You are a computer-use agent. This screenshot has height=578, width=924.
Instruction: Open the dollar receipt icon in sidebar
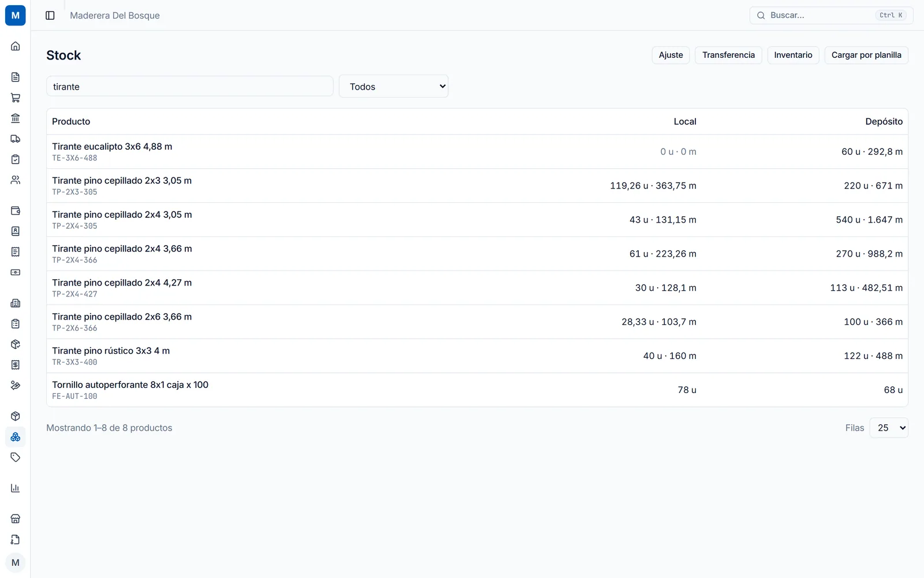tap(16, 365)
